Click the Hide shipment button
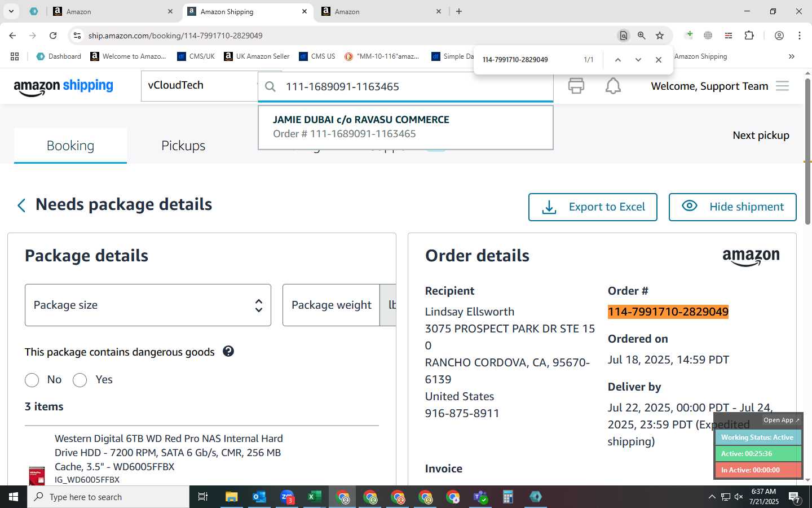812x508 pixels. [x=732, y=207]
